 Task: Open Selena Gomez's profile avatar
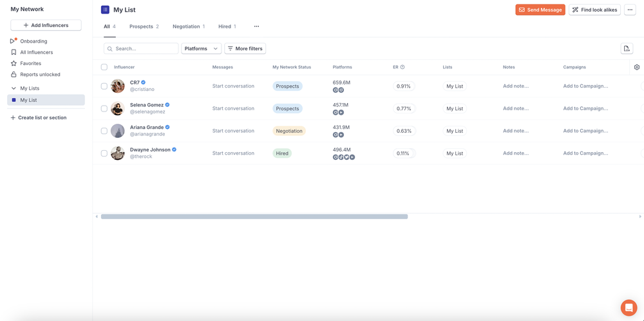click(117, 108)
